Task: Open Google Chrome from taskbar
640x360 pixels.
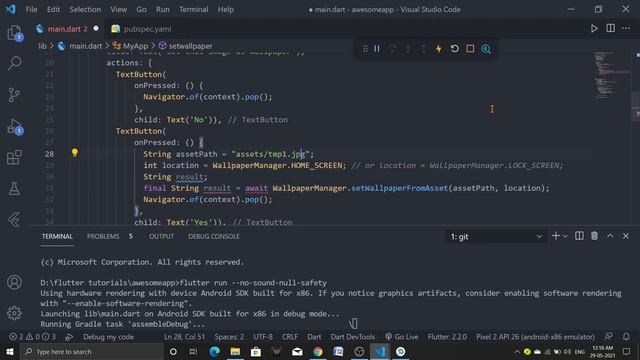Action: pos(318,351)
